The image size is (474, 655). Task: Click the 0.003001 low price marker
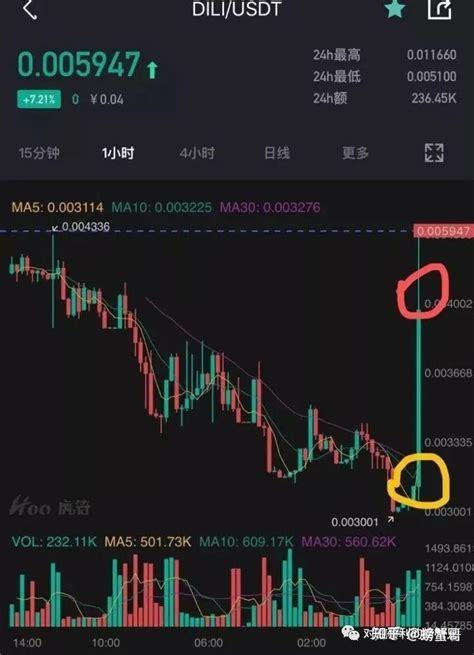coord(355,522)
